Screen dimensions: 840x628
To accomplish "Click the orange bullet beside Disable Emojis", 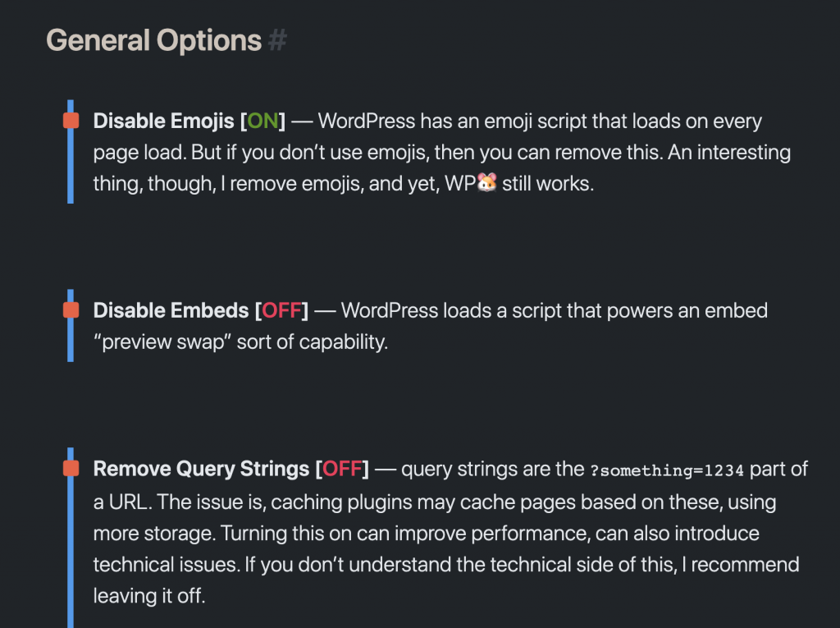I will pos(71,121).
